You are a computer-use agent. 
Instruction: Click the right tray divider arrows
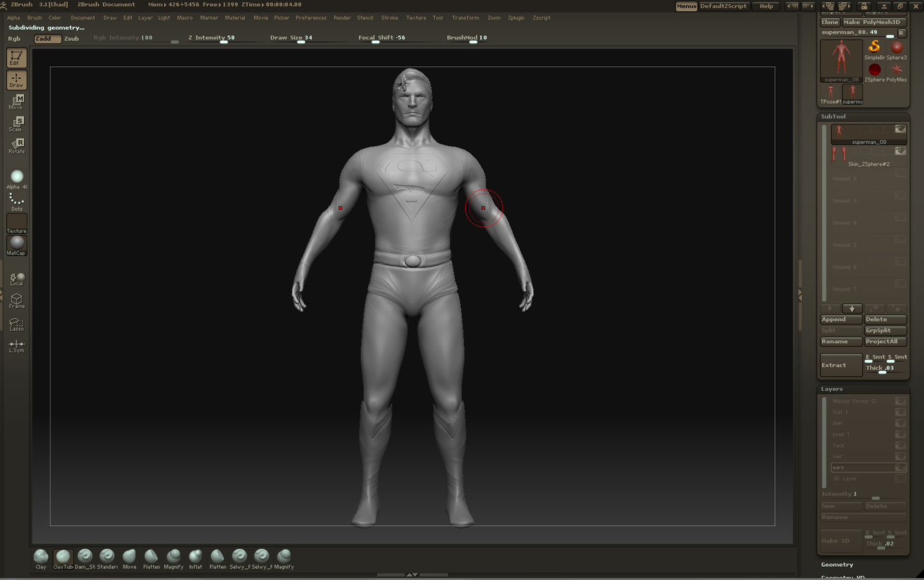800,295
